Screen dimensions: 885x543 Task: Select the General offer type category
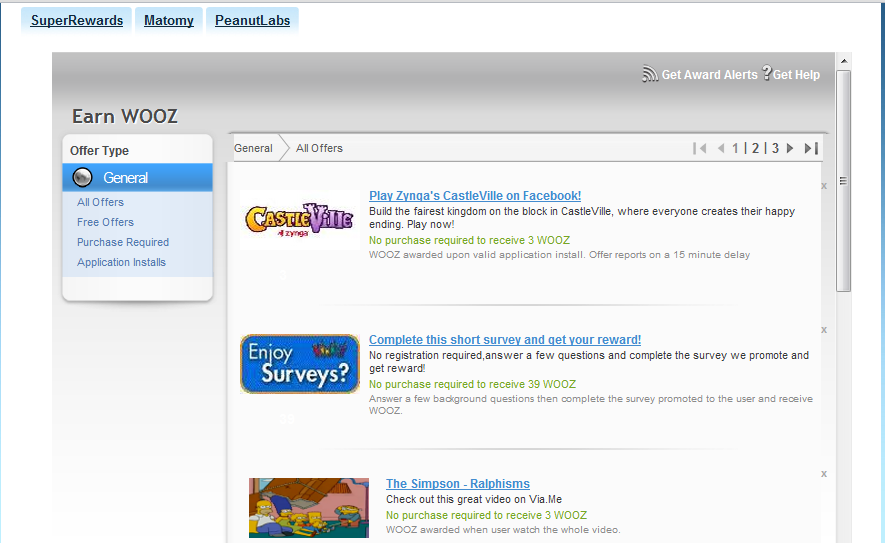coord(137,178)
